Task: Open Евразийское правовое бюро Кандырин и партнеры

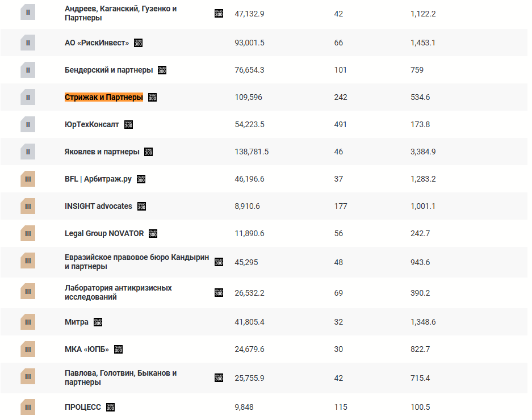Action: pos(137,262)
